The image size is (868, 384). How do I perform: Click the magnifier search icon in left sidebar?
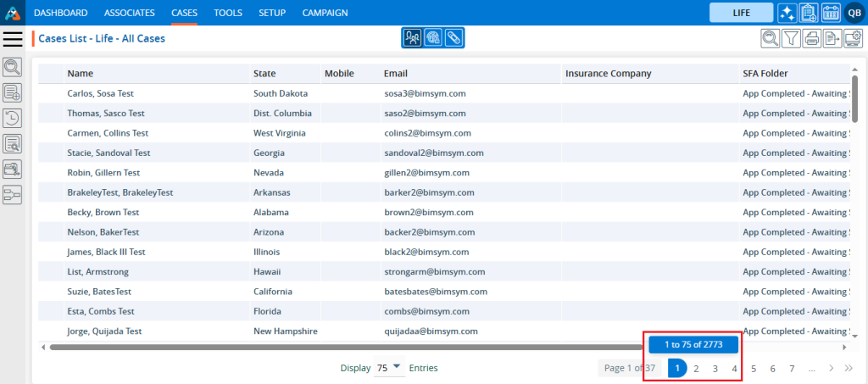(x=13, y=67)
